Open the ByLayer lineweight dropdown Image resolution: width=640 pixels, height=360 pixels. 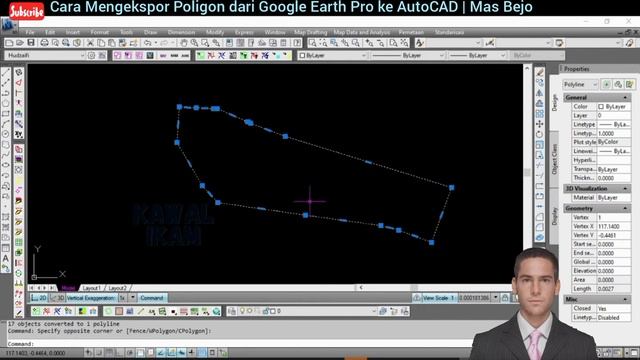(x=477, y=55)
